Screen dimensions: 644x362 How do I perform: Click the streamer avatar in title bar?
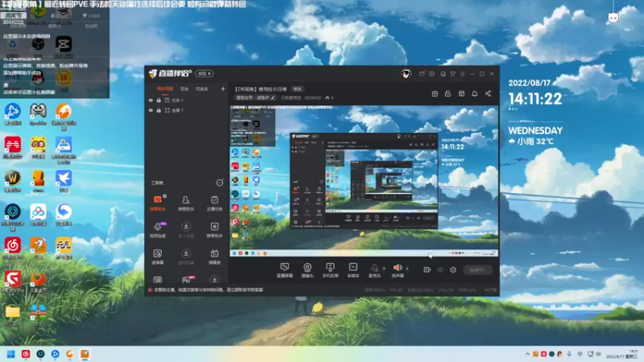tap(406, 74)
